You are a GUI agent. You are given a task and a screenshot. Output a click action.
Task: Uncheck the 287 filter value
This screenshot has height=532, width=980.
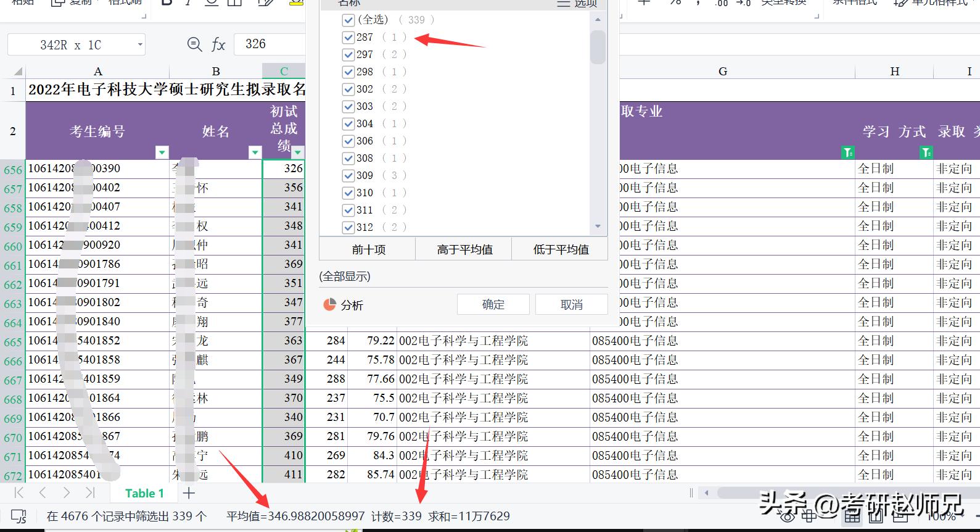(x=348, y=38)
